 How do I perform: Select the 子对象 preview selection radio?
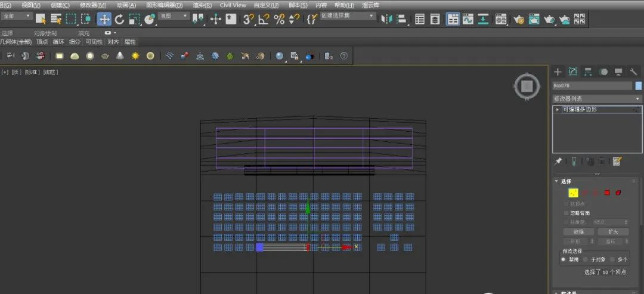tap(586, 259)
